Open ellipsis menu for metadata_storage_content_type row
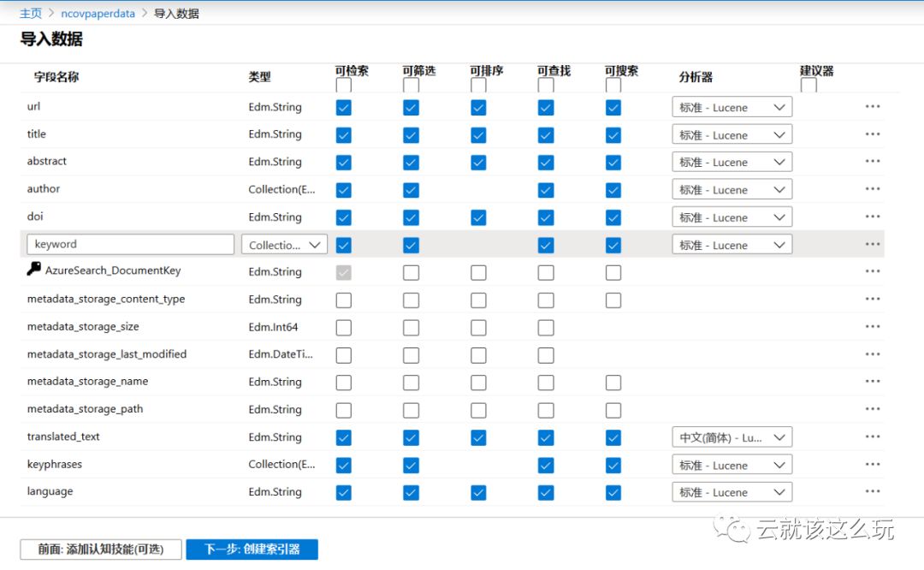 pyautogui.click(x=872, y=299)
